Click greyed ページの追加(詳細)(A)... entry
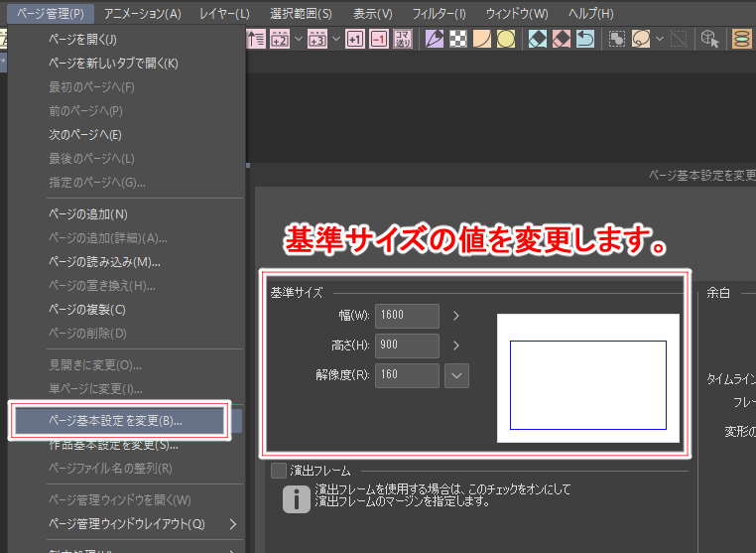This screenshot has height=553, width=756. click(128, 238)
